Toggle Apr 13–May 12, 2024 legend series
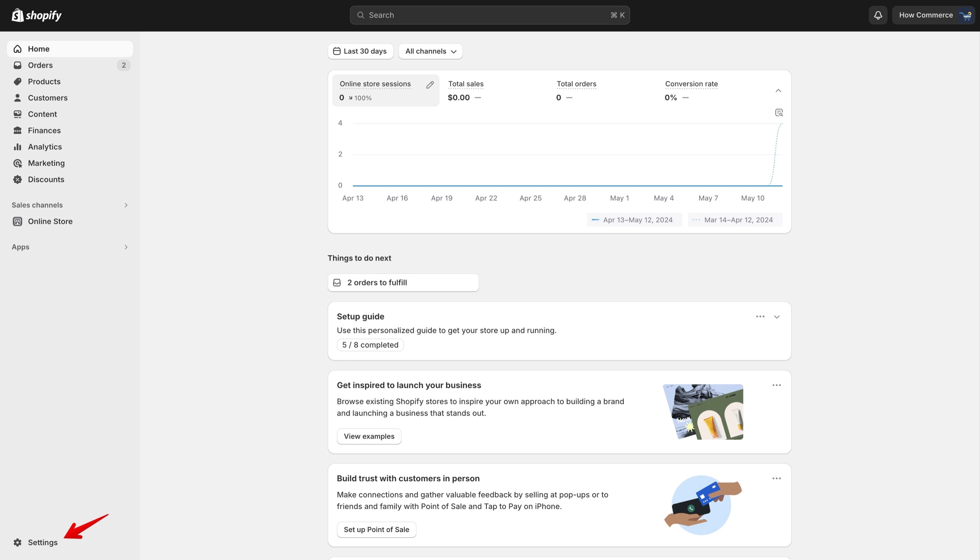Screen dimensions: 980x560 [634, 220]
